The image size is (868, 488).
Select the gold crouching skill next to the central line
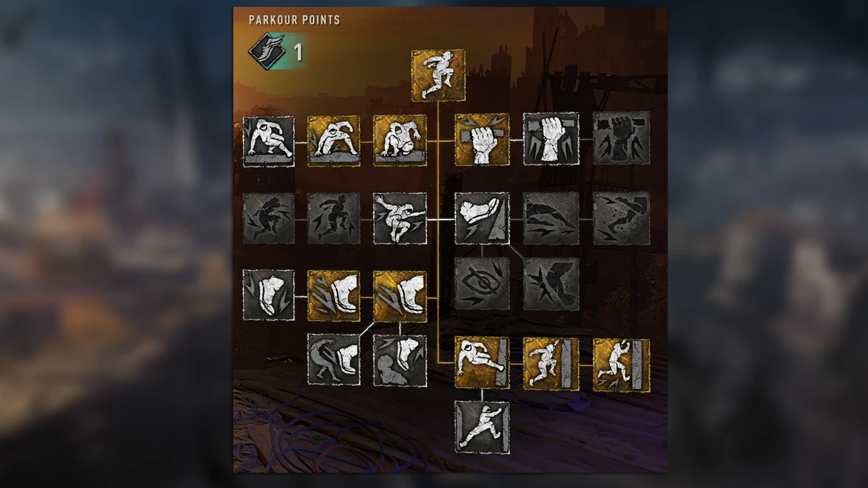click(400, 141)
